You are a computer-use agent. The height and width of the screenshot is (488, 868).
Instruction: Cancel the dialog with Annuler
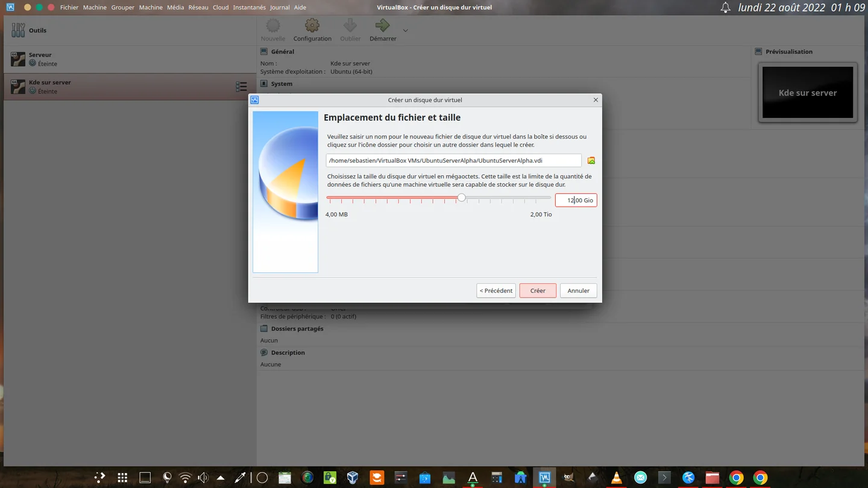coord(578,290)
